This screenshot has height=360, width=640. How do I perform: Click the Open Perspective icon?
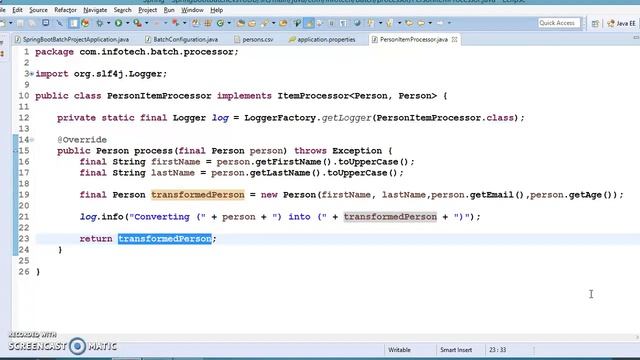click(x=595, y=24)
